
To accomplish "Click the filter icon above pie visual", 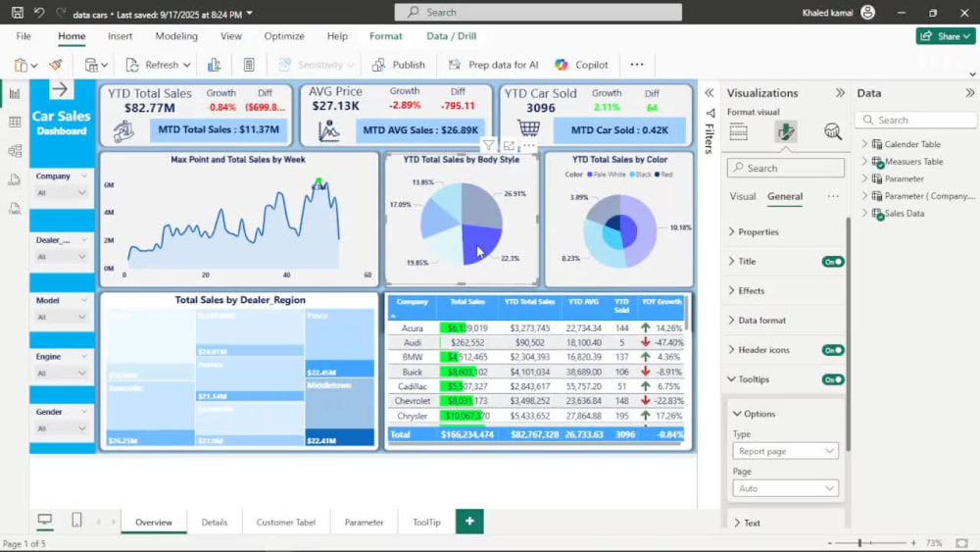I will [489, 146].
